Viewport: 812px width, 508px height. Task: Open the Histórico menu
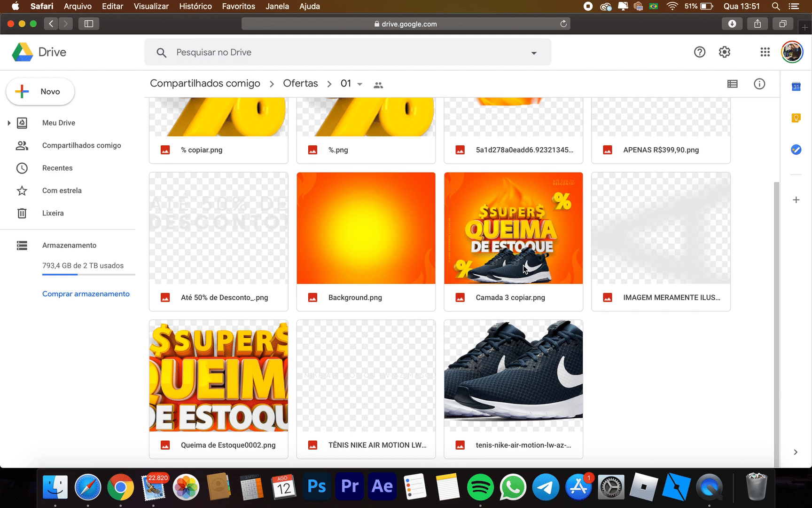point(195,6)
